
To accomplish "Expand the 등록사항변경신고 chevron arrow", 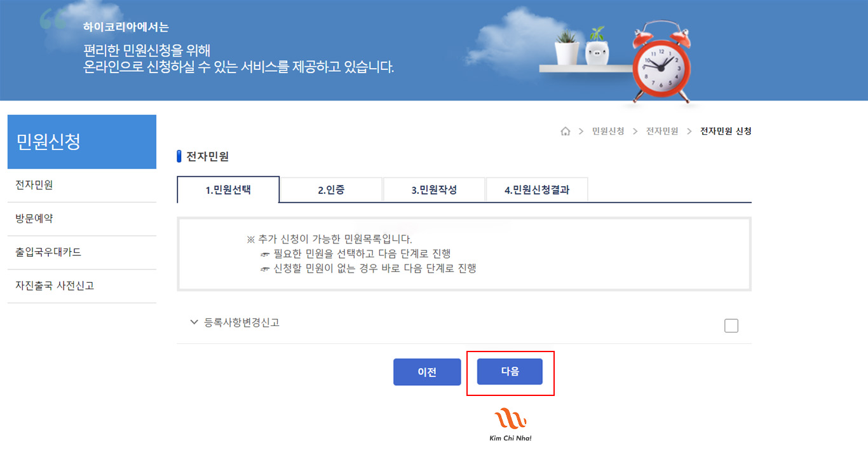I will pos(194,322).
